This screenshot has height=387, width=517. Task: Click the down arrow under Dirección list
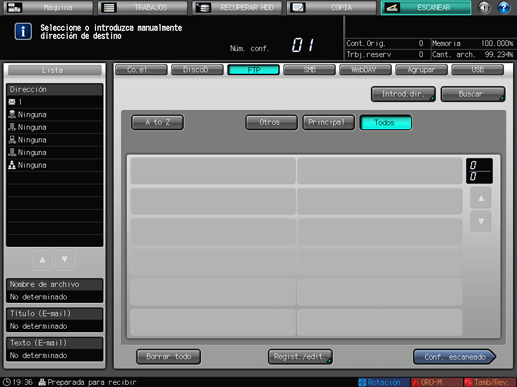[65, 260]
